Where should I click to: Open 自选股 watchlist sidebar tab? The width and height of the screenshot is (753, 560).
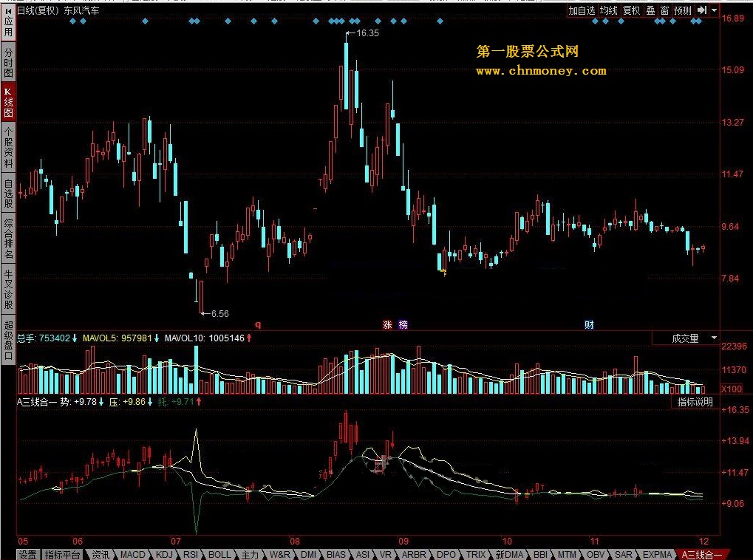(8, 193)
